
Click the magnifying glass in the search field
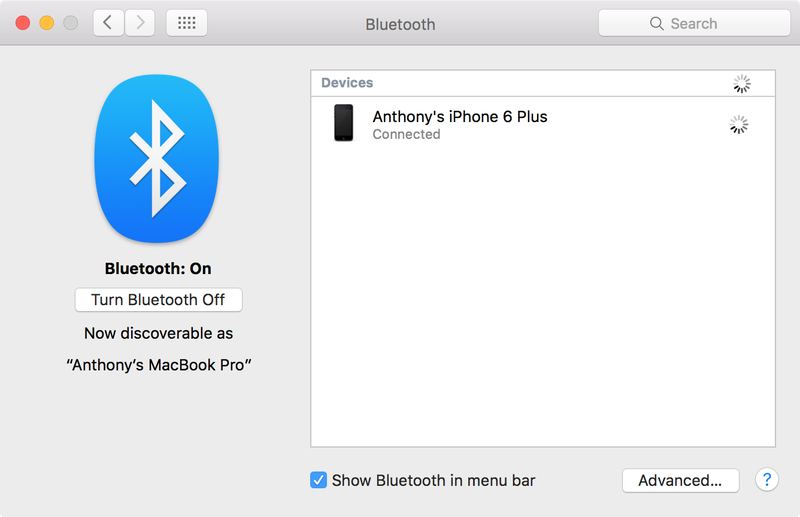[x=657, y=23]
